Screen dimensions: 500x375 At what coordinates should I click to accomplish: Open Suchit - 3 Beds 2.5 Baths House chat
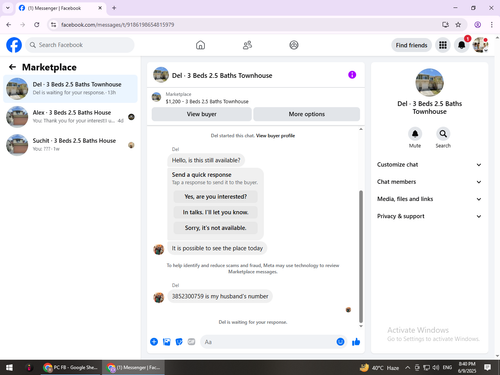[70, 145]
